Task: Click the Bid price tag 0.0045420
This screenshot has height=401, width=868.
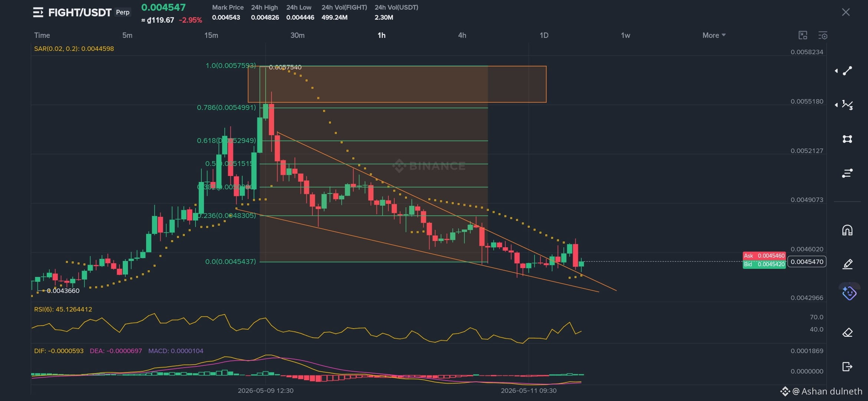Action: point(764,264)
